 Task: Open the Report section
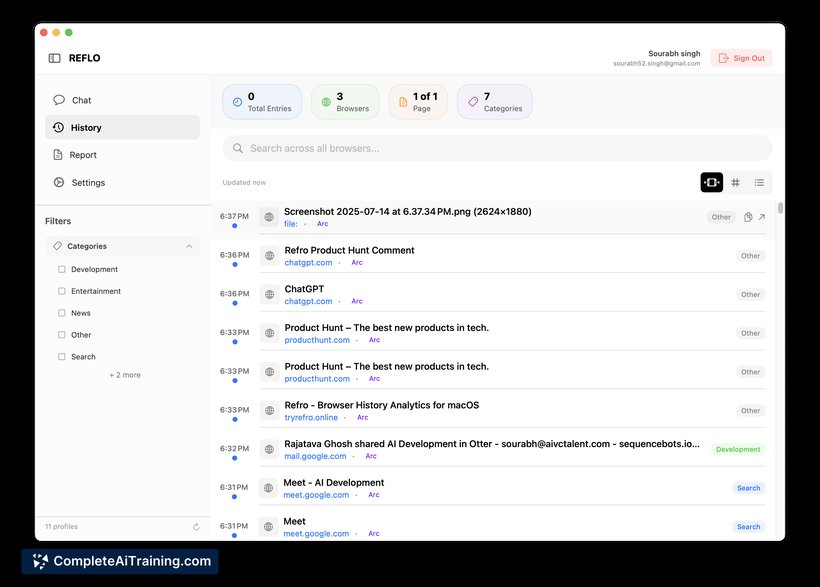[122, 155]
